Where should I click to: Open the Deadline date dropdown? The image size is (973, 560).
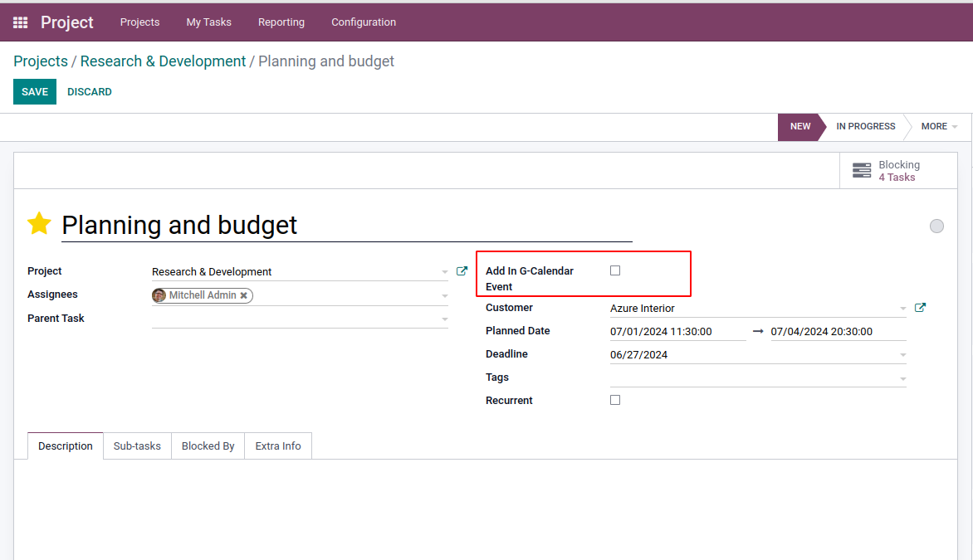pyautogui.click(x=902, y=355)
